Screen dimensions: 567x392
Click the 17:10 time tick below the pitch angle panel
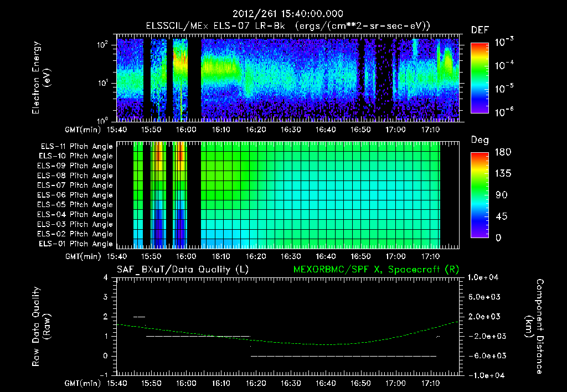pyautogui.click(x=430, y=257)
